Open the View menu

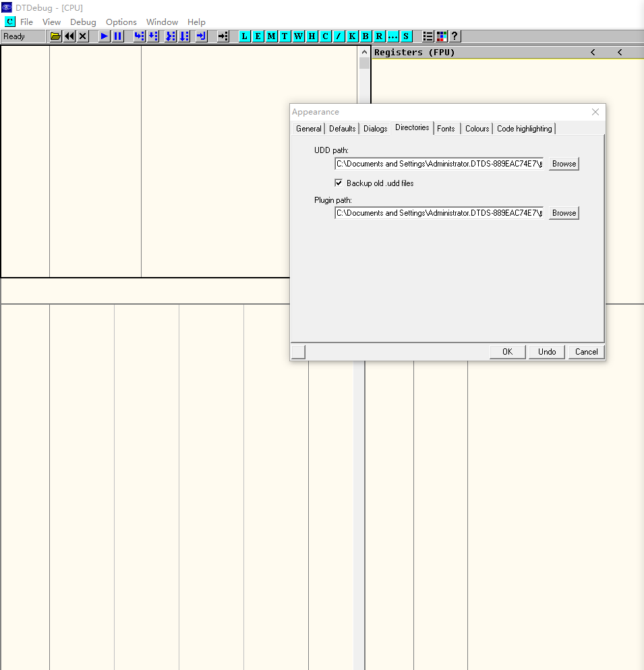pyautogui.click(x=51, y=22)
